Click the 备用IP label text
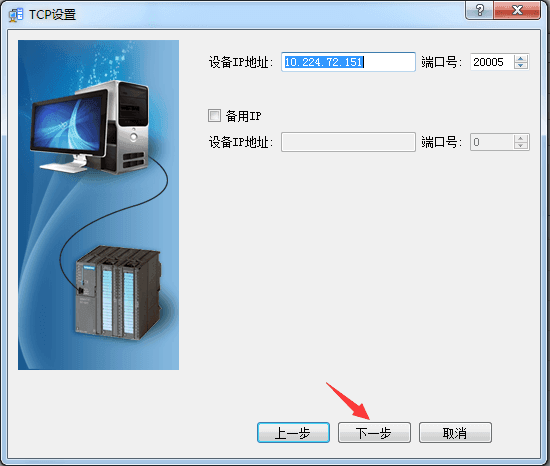 point(243,116)
